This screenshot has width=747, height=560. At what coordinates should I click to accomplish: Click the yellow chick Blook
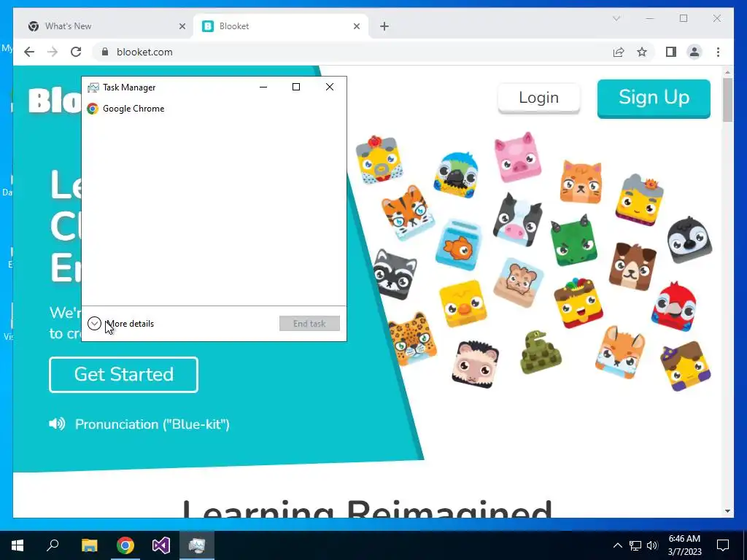coord(463,303)
